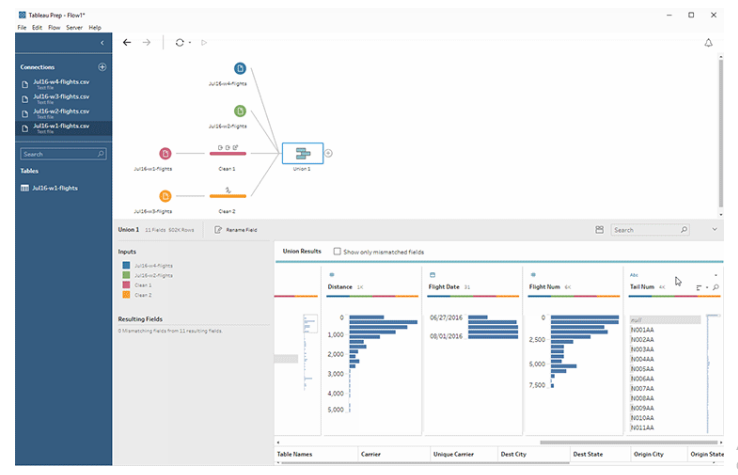Toggle Show only mismatched fields checkbox
Viewport: 738px width, 475px height.
pyautogui.click(x=337, y=251)
